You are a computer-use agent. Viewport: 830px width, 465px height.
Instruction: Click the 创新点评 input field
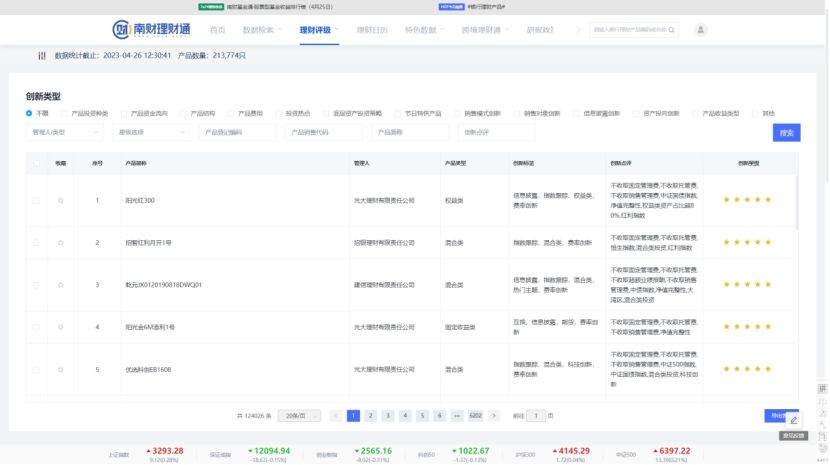click(496, 132)
